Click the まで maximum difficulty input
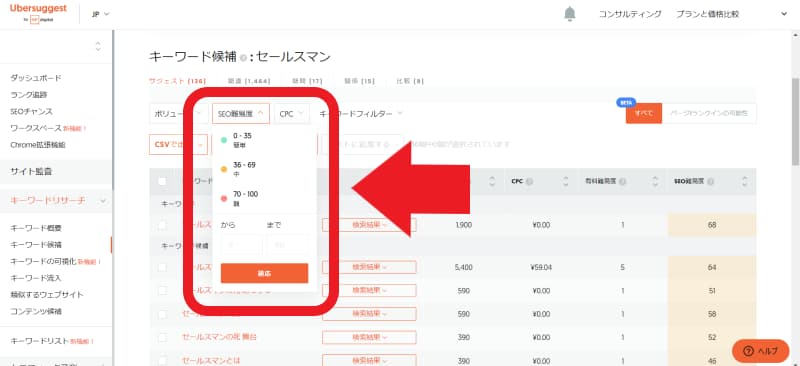The height and width of the screenshot is (366, 800). pyautogui.click(x=287, y=246)
